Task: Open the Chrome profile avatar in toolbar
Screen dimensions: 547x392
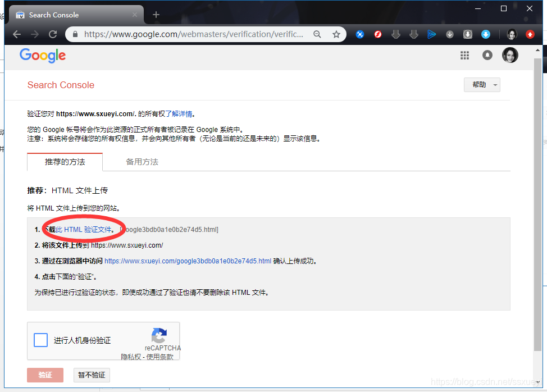Action: tap(512, 34)
